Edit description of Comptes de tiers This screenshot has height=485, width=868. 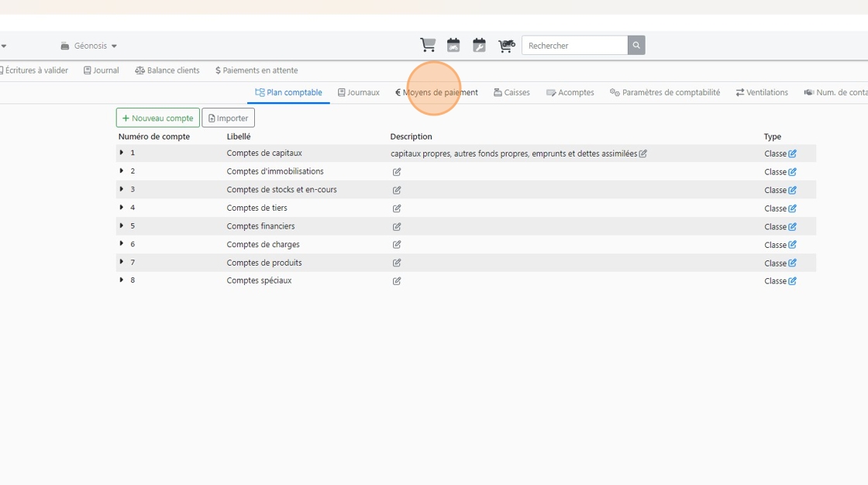point(397,208)
